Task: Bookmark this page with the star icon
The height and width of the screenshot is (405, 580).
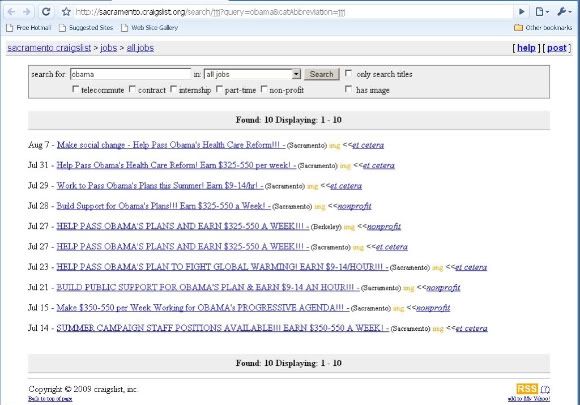Action: coord(66,12)
